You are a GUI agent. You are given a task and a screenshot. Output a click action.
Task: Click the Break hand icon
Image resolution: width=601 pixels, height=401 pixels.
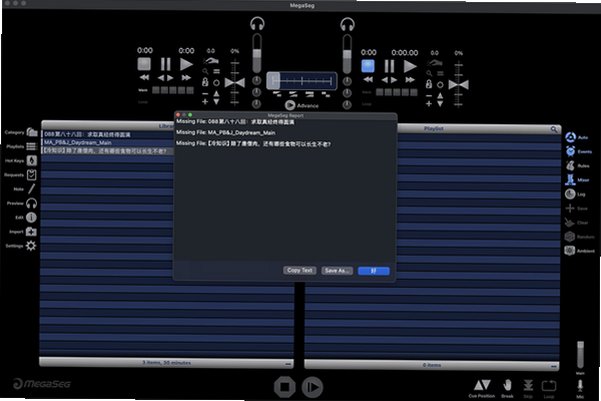point(507,385)
